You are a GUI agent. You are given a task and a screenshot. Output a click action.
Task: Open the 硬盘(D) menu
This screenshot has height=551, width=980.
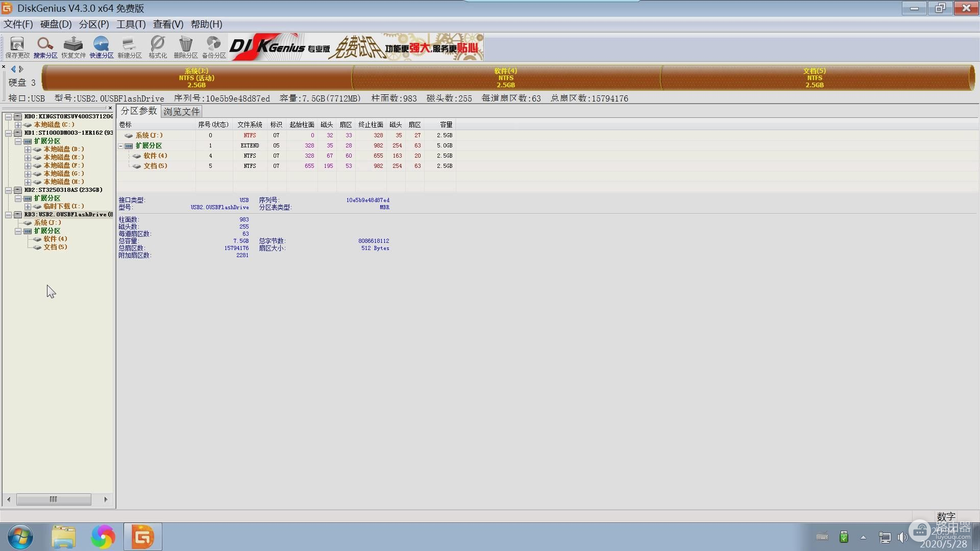(56, 24)
